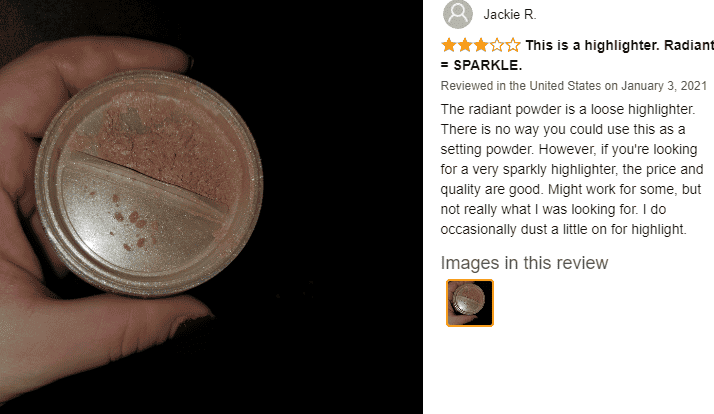Click the 'Images in this review' heading
Viewport: 714px width, 414px height.
click(x=524, y=263)
